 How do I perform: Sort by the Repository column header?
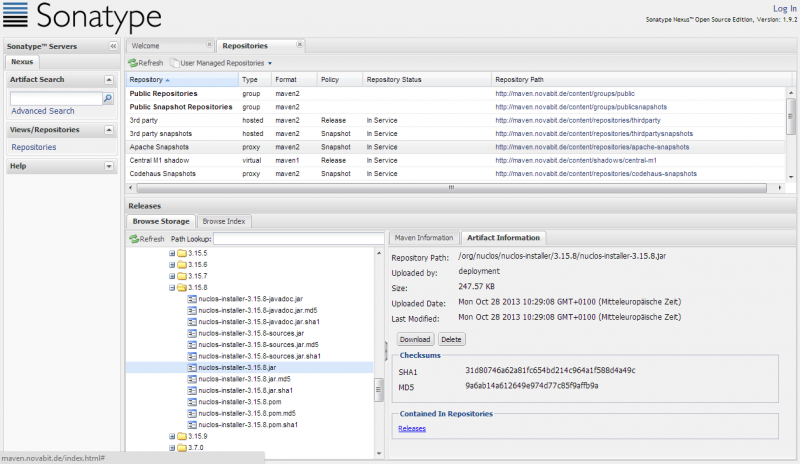(182, 80)
